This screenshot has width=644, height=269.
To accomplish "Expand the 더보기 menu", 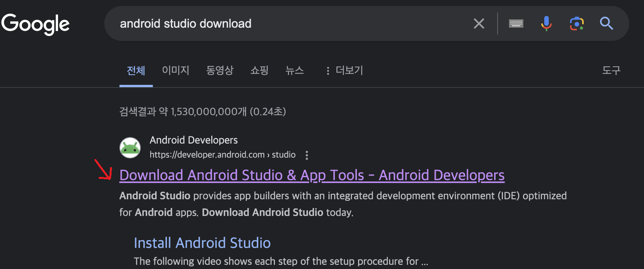I will [x=344, y=70].
